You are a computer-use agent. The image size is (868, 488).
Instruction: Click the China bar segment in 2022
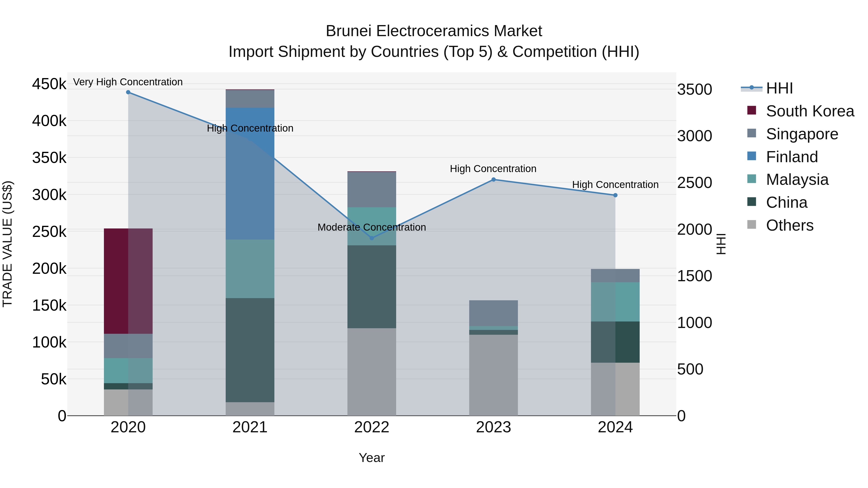tap(372, 287)
